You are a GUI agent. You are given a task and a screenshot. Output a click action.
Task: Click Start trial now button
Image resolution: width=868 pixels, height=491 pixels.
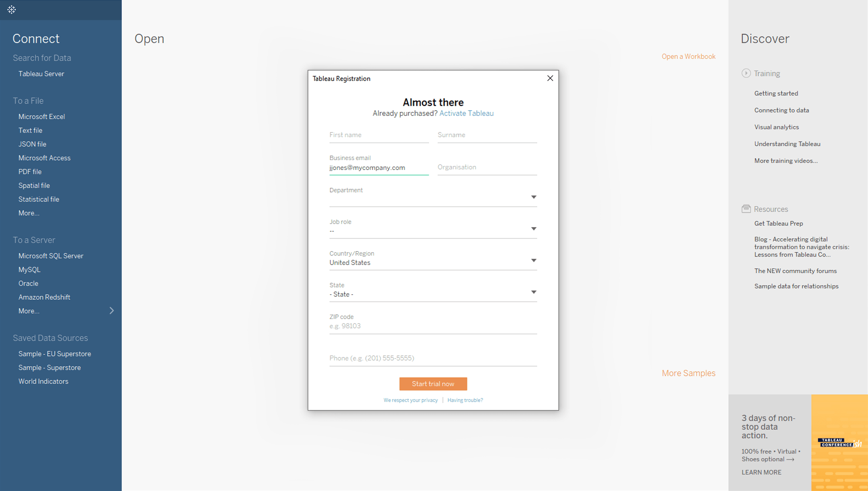click(433, 384)
